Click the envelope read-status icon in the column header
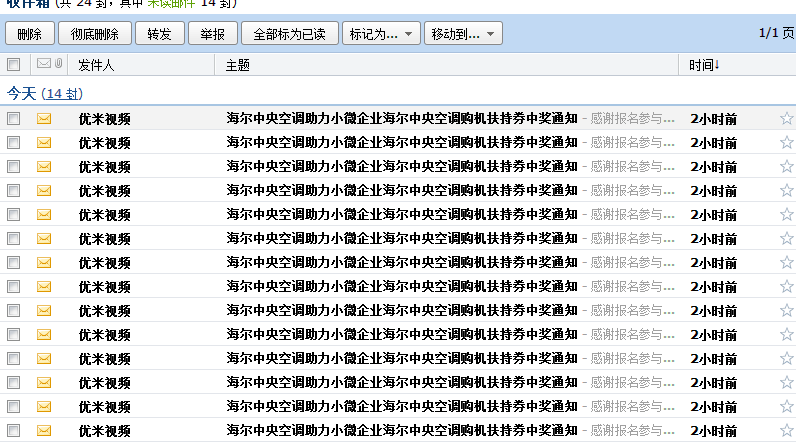The height and width of the screenshot is (448, 796). 44,63
